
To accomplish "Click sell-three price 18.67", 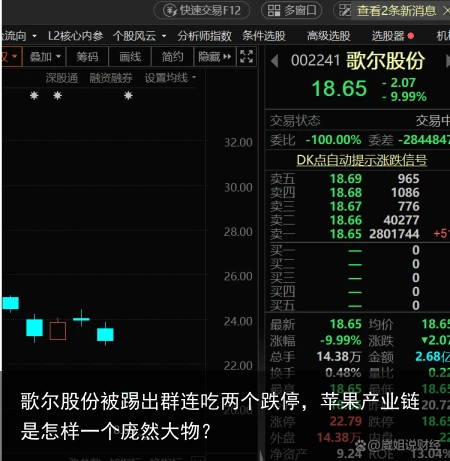I will 346,206.
